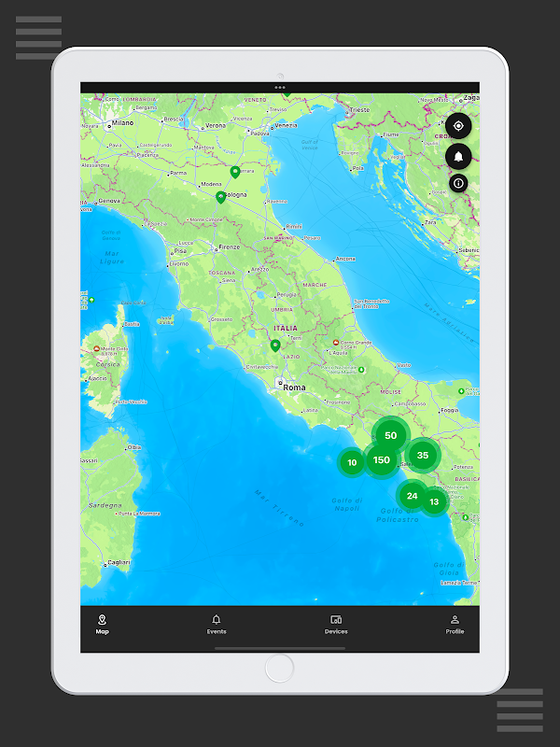The width and height of the screenshot is (560, 747).
Task: Click the Perugia city label
Action: [287, 295]
